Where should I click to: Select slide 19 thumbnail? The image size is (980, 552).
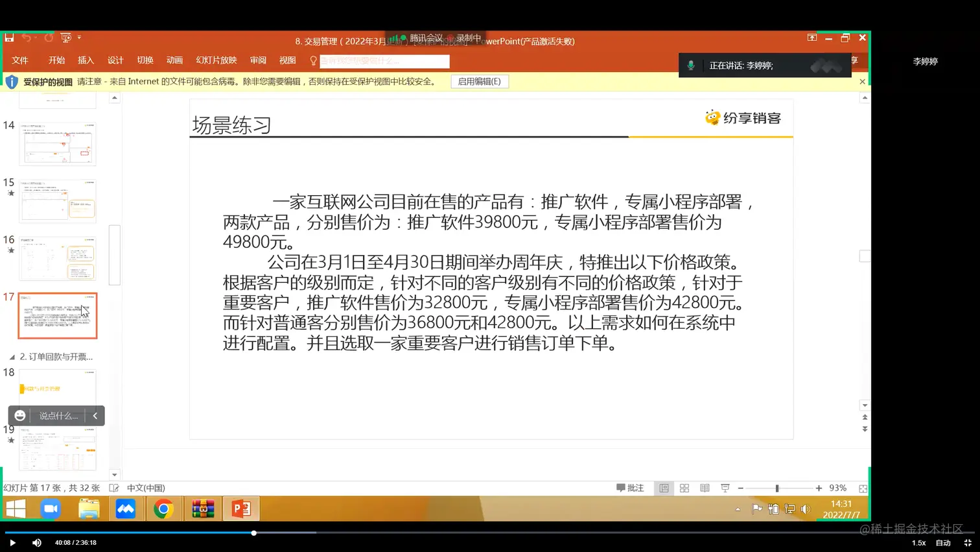tap(58, 448)
